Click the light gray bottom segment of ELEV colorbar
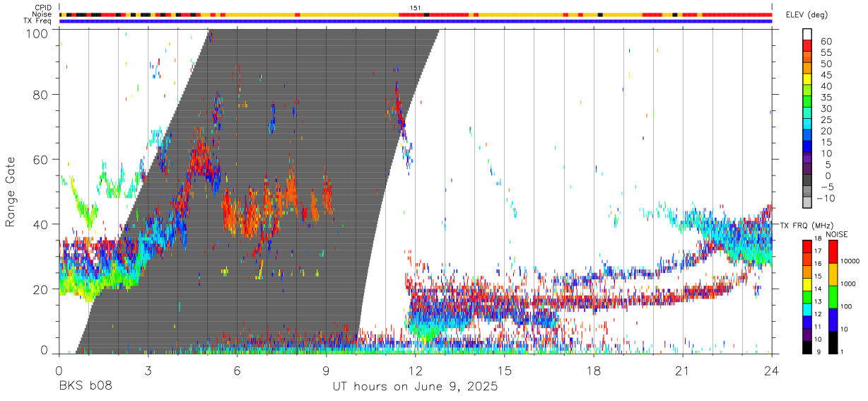Image resolution: width=868 pixels, height=401 pixels. pyautogui.click(x=807, y=203)
